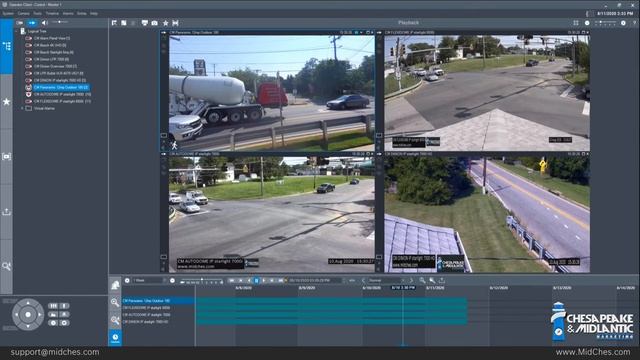Open the export sidebar tab

7,212
